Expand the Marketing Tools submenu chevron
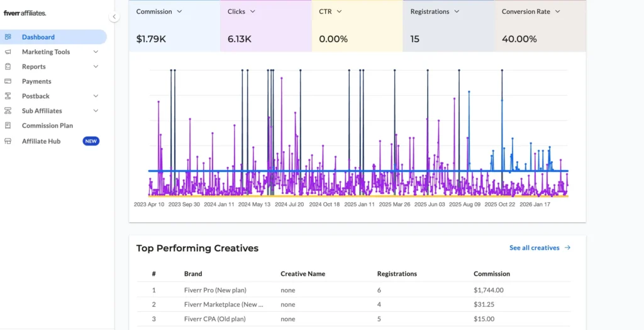This screenshot has height=330, width=644. (x=96, y=52)
